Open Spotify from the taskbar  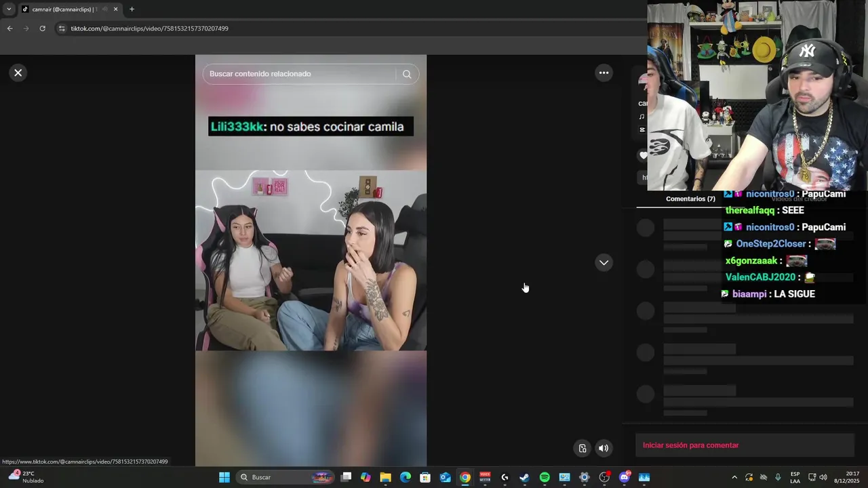tap(545, 477)
